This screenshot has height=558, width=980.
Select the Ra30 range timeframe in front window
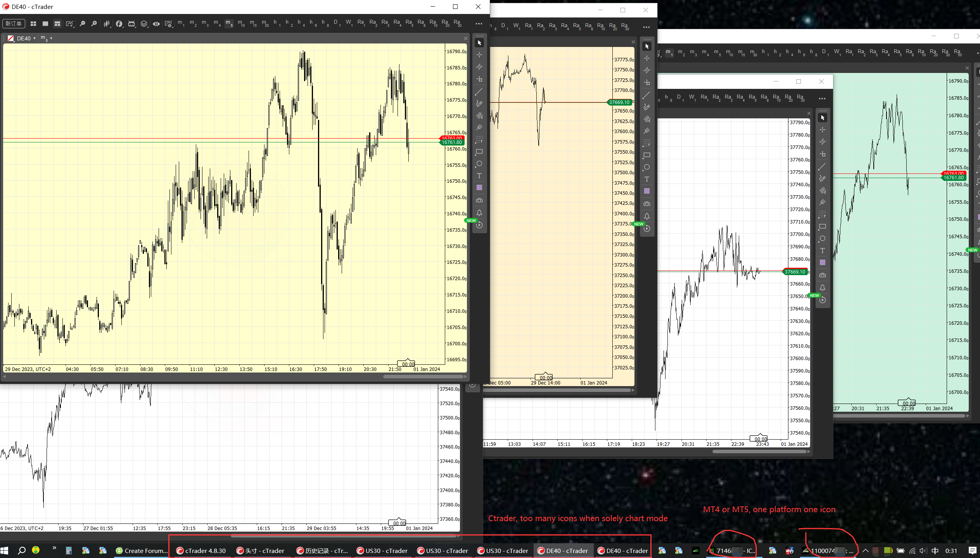click(457, 23)
